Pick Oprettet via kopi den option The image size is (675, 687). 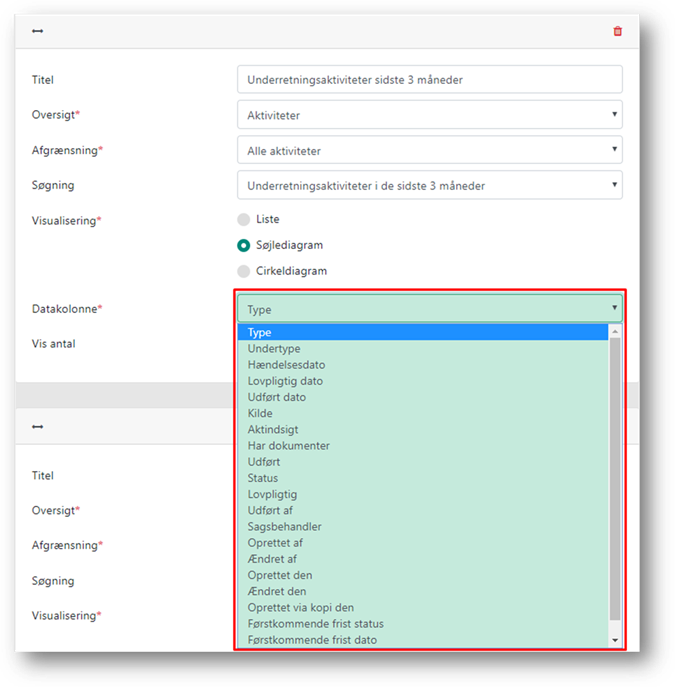300,607
